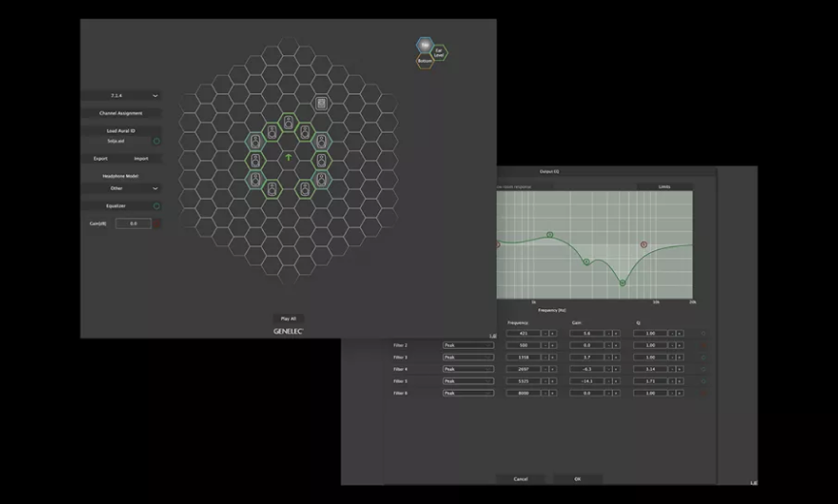Click the Gain(dB) input field

coord(133,224)
